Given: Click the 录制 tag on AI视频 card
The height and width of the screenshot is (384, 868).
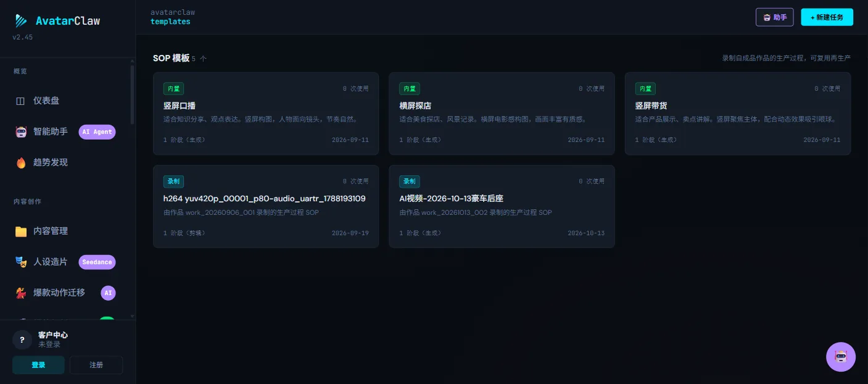Looking at the screenshot, I should click(x=410, y=182).
